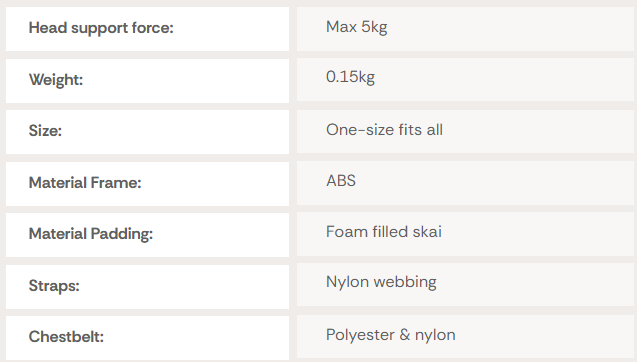Select the 'Polyester & nylon' value
Screen dimensions: 637x362
pyautogui.click(x=390, y=335)
